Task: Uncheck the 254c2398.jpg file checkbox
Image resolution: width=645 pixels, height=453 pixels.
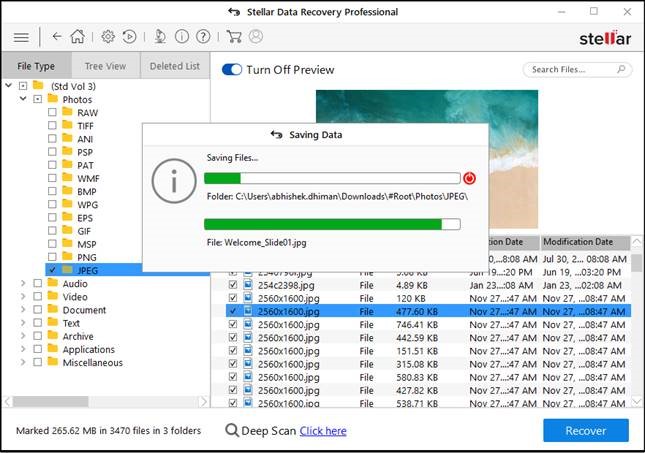Action: coord(233,285)
